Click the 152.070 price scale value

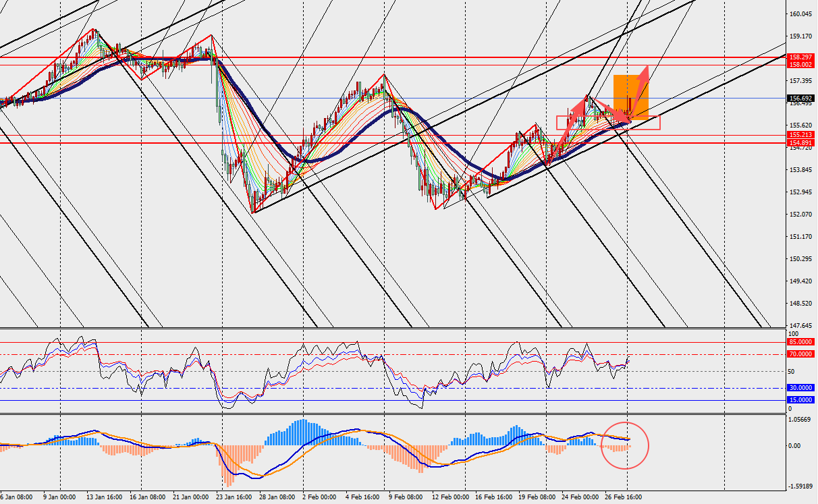(x=800, y=214)
